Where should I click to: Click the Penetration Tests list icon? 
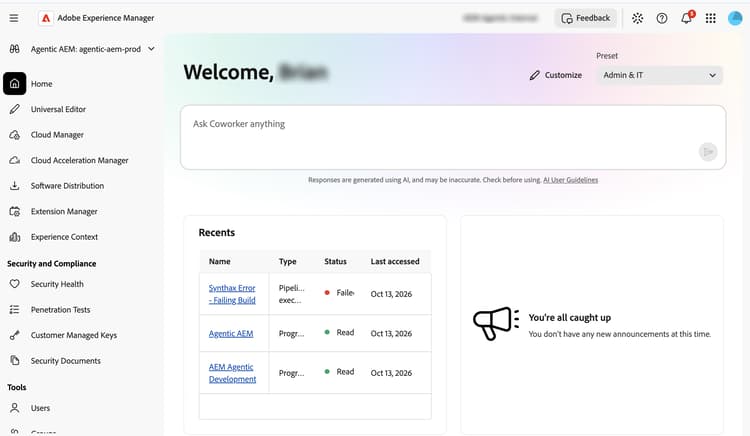click(15, 310)
